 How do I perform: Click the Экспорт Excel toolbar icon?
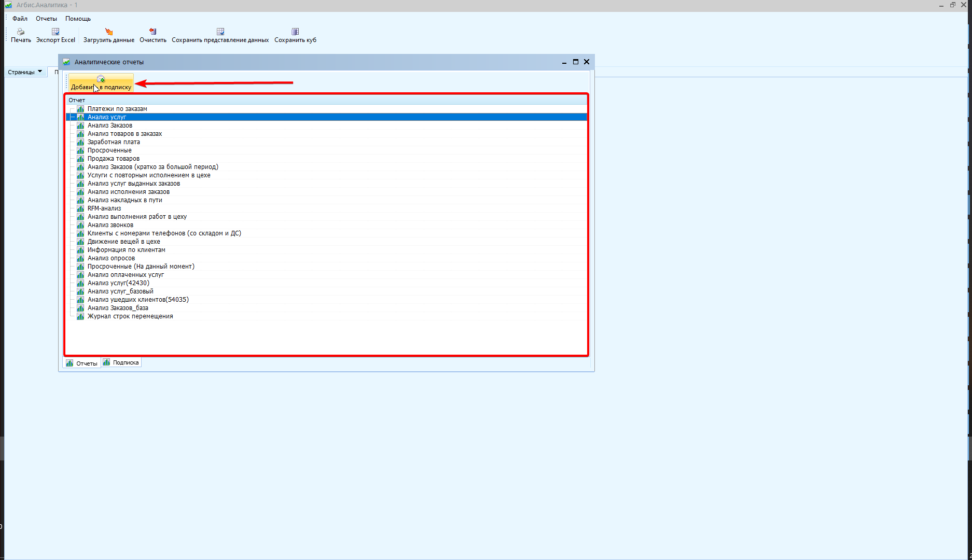click(55, 32)
